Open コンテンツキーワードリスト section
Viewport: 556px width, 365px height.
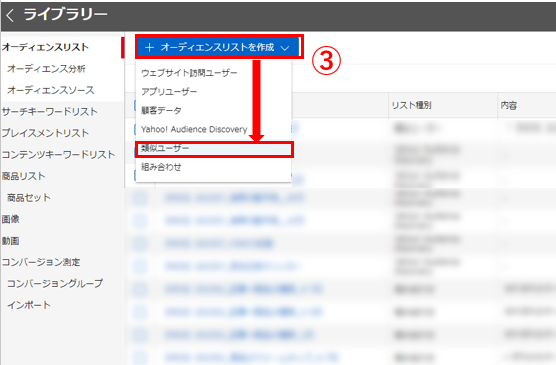[x=58, y=155]
